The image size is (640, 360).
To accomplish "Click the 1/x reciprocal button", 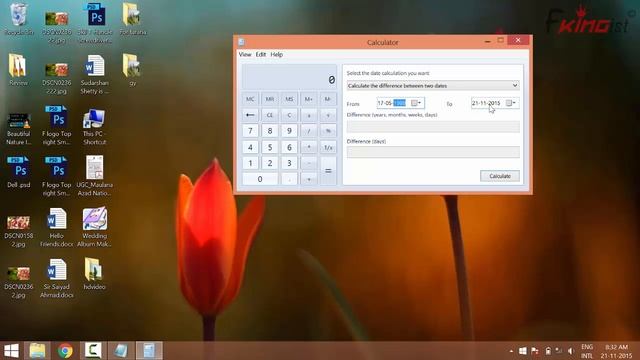I will [328, 147].
